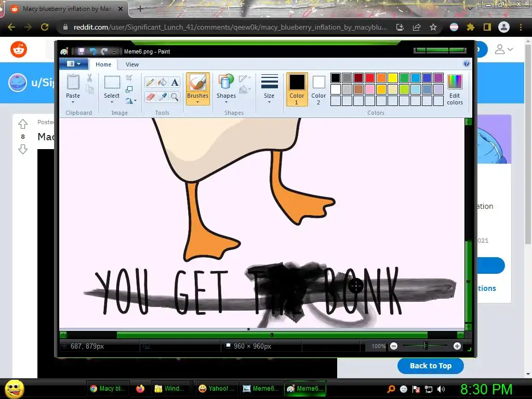Click the Cut scissors icon
532x399 pixels.
coord(89,78)
